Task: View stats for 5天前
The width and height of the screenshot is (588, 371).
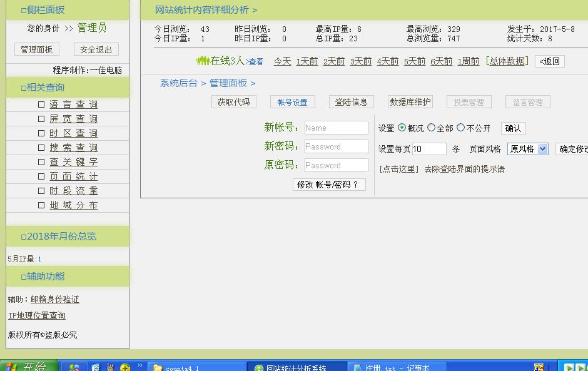Action: [x=414, y=61]
